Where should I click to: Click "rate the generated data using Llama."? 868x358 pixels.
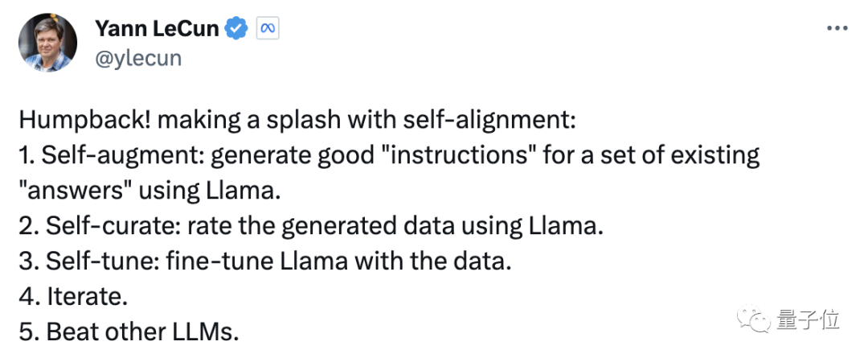click(394, 227)
